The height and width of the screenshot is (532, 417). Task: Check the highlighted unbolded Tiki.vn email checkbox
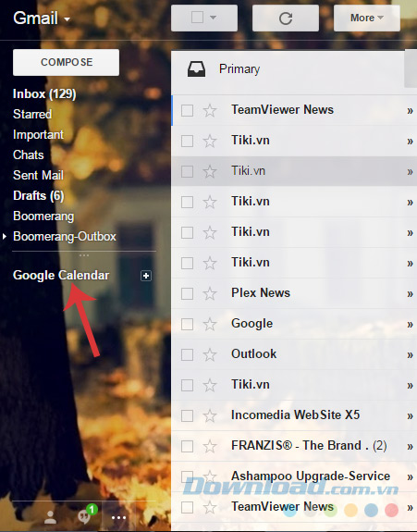(187, 171)
